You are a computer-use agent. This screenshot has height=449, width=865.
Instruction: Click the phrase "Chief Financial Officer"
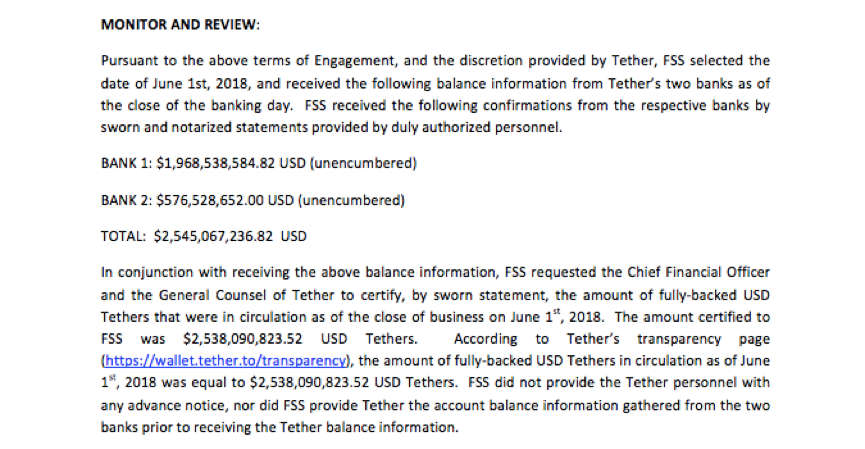(698, 272)
